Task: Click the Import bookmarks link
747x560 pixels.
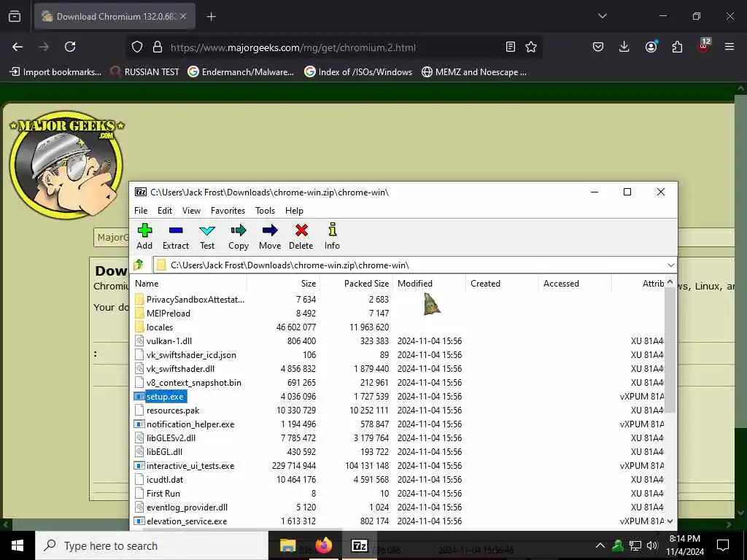Action: tap(55, 72)
